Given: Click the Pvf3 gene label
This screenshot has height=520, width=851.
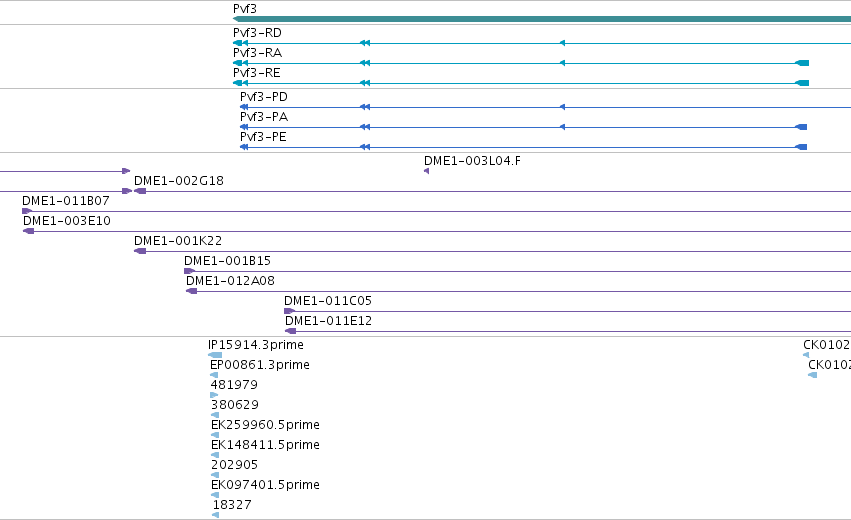Looking at the screenshot, I should point(245,9).
